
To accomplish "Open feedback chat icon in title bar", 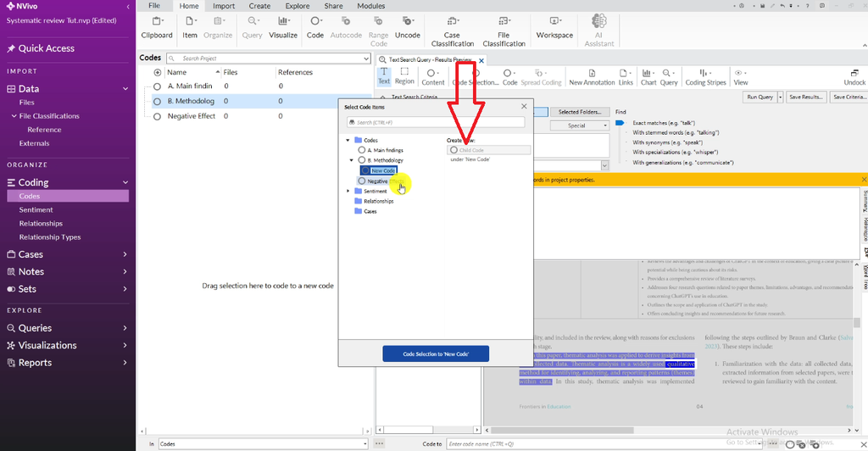I will pos(822,6).
